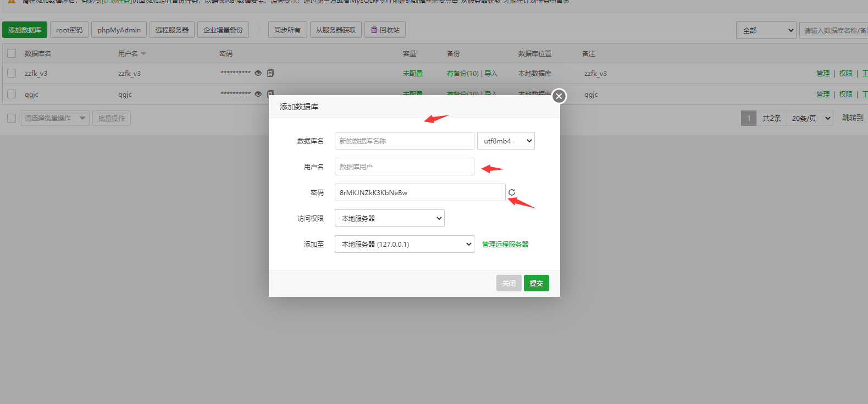Click the password input field
This screenshot has width=868, height=404.
[x=420, y=192]
